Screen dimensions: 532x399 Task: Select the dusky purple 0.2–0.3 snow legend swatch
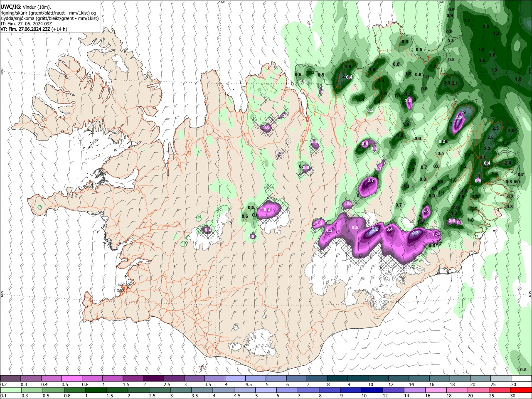11,379
